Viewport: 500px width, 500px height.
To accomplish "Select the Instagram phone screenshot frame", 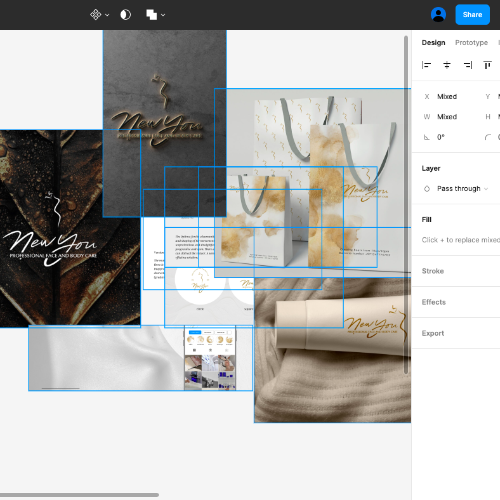I will coord(210,358).
